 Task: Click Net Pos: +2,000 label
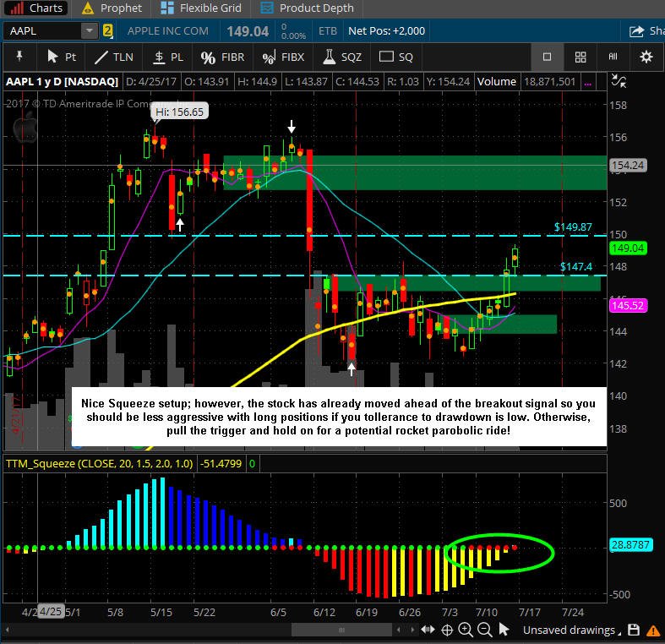[386, 31]
